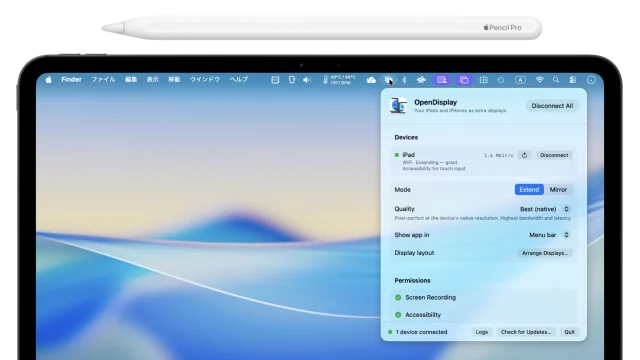Quit OpenDisplay via Quit button
Viewport: 640px width, 360px height.
click(x=569, y=332)
